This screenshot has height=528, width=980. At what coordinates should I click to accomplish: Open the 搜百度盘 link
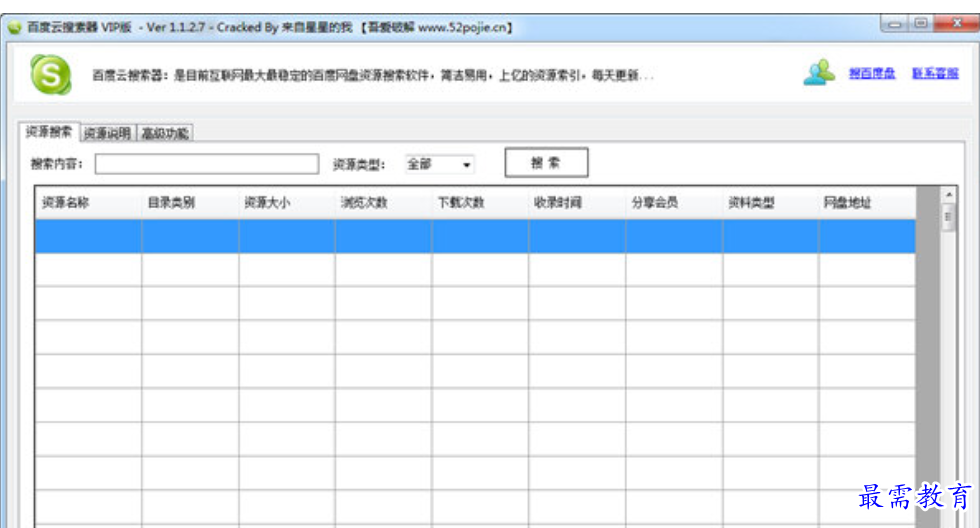coord(872,73)
